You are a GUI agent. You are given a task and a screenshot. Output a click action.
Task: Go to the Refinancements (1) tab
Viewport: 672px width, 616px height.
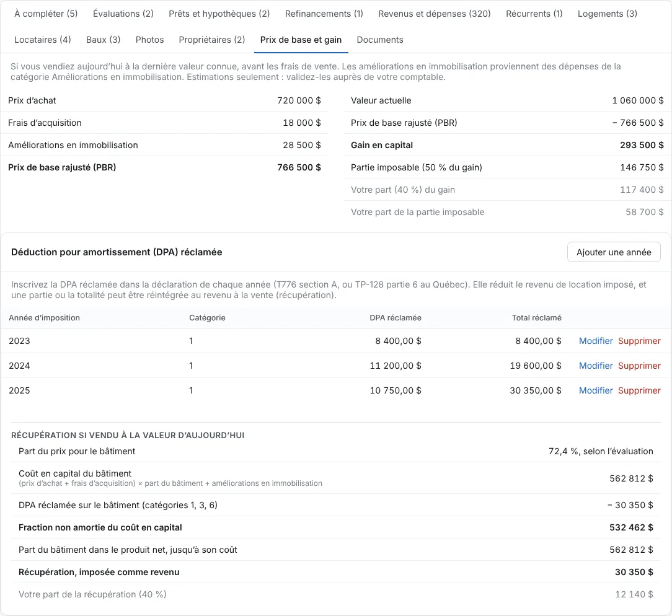[324, 14]
